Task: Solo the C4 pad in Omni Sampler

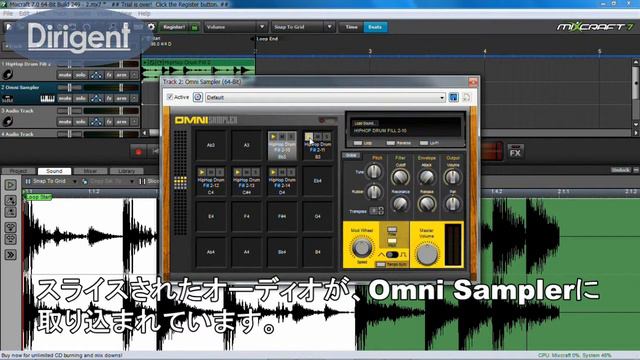Action: [220, 173]
